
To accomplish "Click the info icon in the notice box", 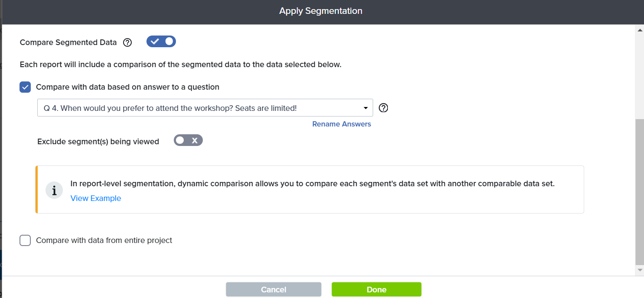I will tap(54, 191).
